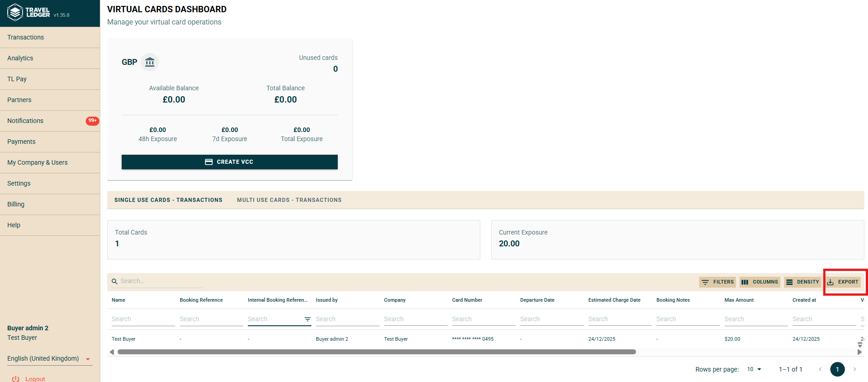Click the horizontal table scrollbar
The height and width of the screenshot is (382, 868).
pyautogui.click(x=376, y=352)
